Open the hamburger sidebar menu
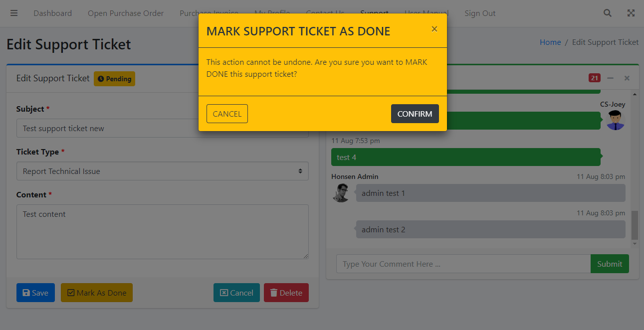This screenshot has height=330, width=644. [14, 13]
